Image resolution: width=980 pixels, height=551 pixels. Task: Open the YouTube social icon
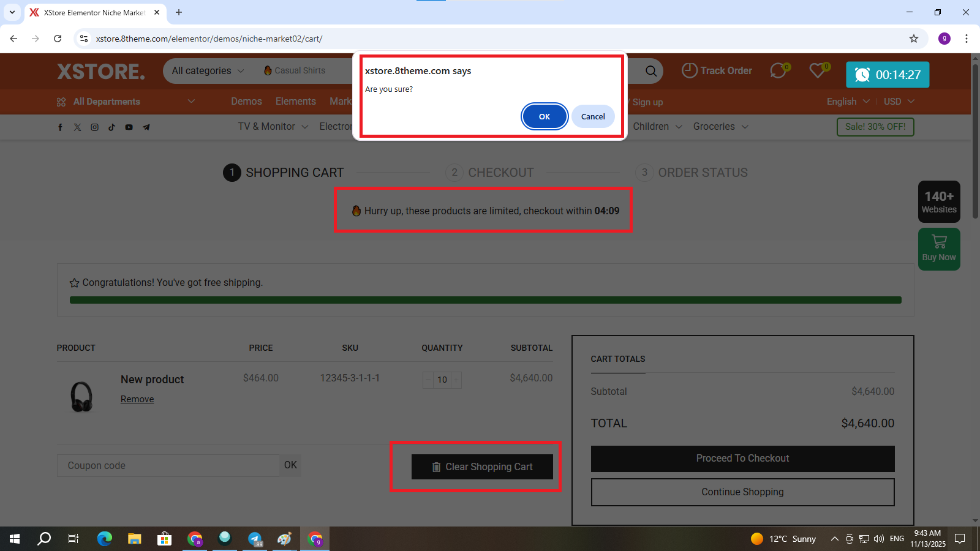point(129,127)
